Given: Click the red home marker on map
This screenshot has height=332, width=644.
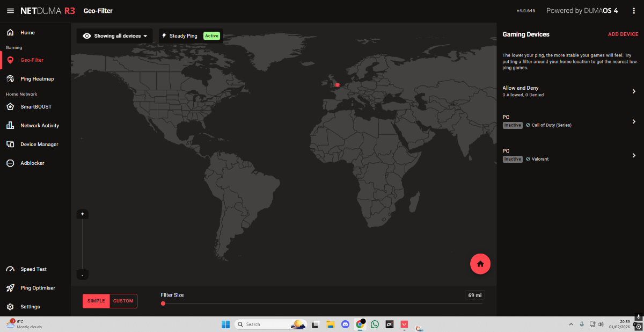Looking at the screenshot, I should (x=337, y=85).
